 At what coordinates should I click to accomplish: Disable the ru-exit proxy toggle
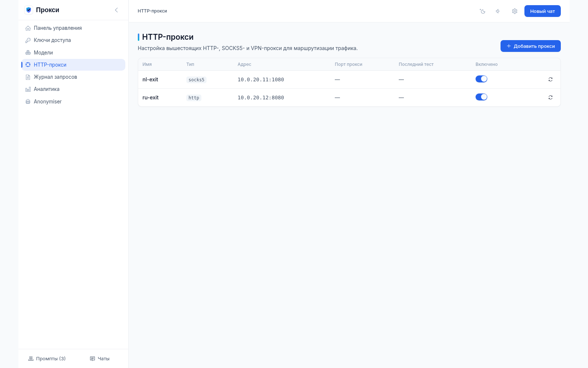point(481,97)
